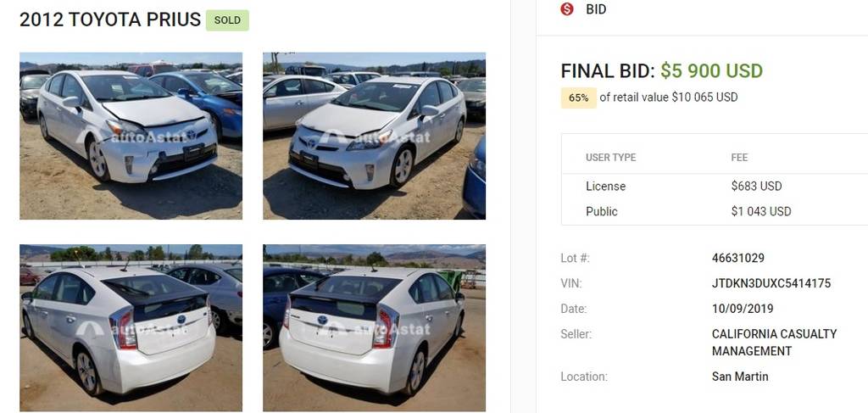
Task: Click the seller California Casualty Management
Action: point(774,343)
